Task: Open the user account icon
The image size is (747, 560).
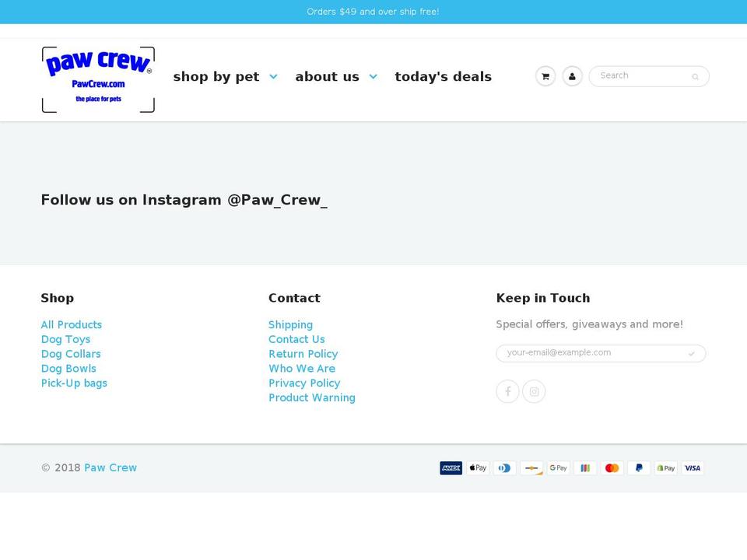Action: [x=572, y=76]
